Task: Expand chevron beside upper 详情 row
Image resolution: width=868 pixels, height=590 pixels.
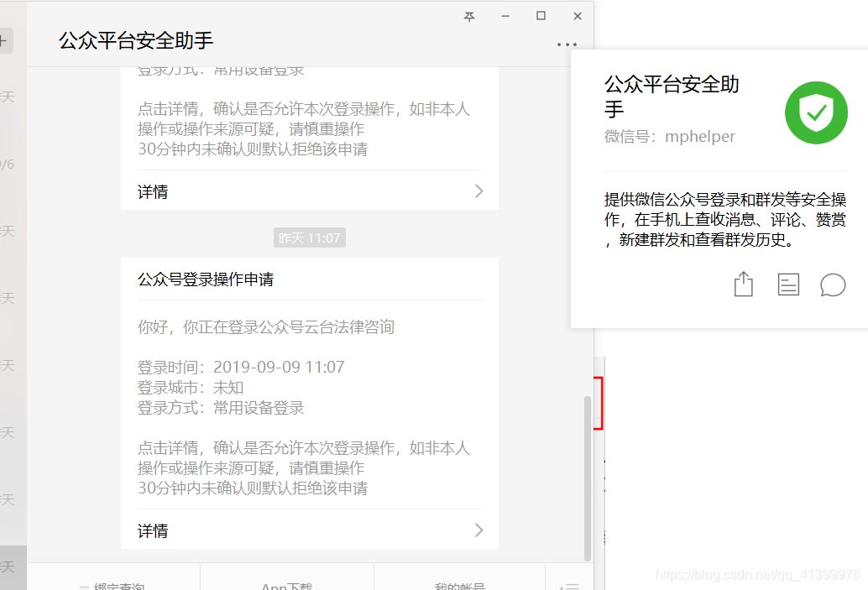Action: 478,191
